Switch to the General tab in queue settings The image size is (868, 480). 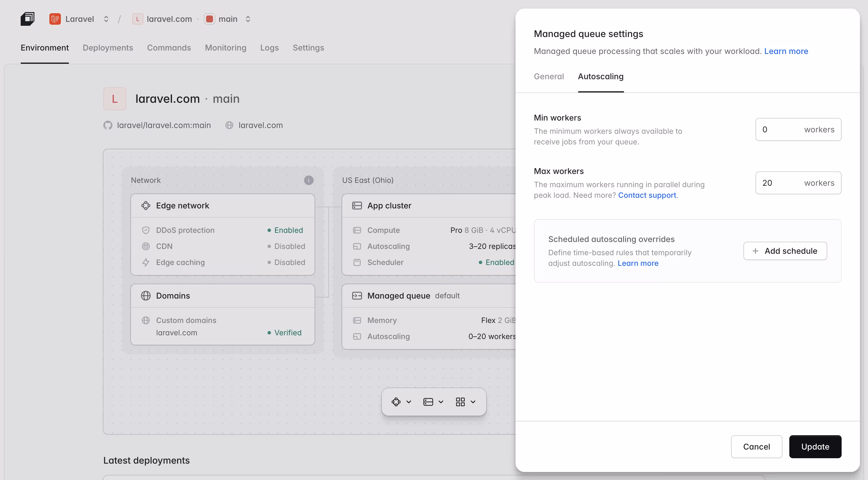(x=549, y=77)
